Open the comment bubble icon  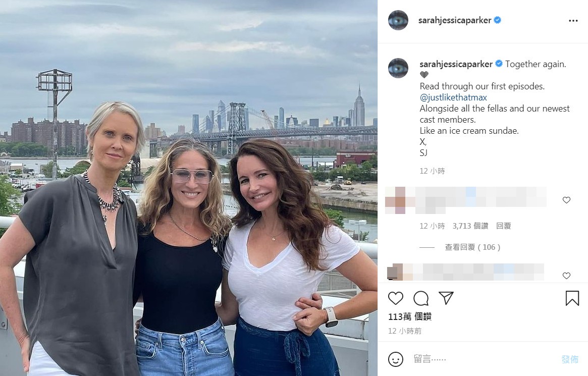pos(421,298)
